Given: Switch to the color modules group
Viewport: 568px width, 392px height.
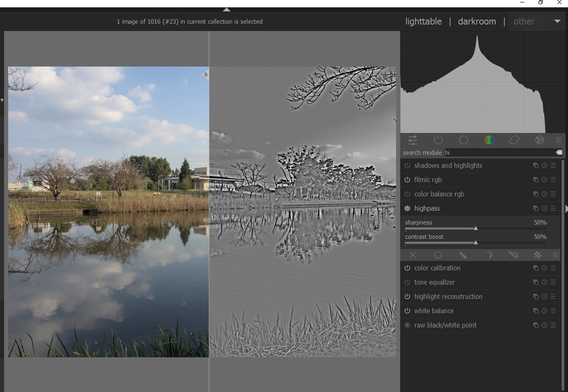Looking at the screenshot, I should click(x=489, y=140).
